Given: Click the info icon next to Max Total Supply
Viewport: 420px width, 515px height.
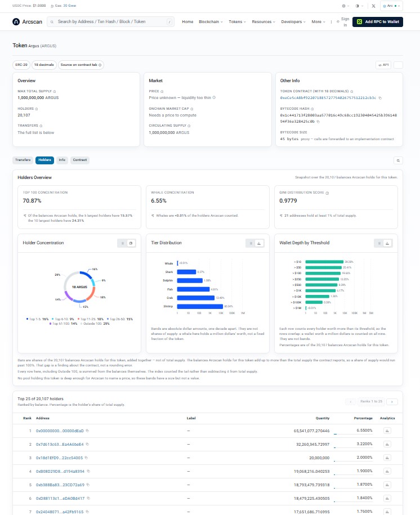Looking at the screenshot, I should click(55, 91).
